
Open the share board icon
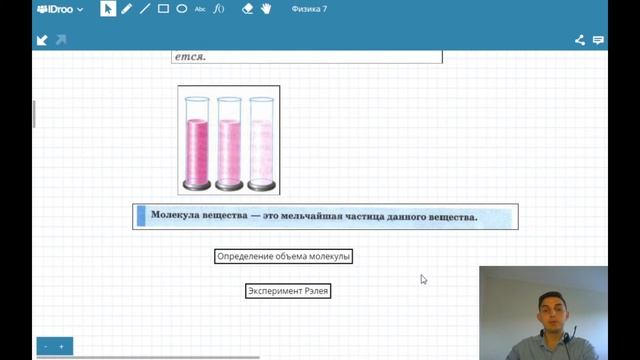click(x=580, y=40)
